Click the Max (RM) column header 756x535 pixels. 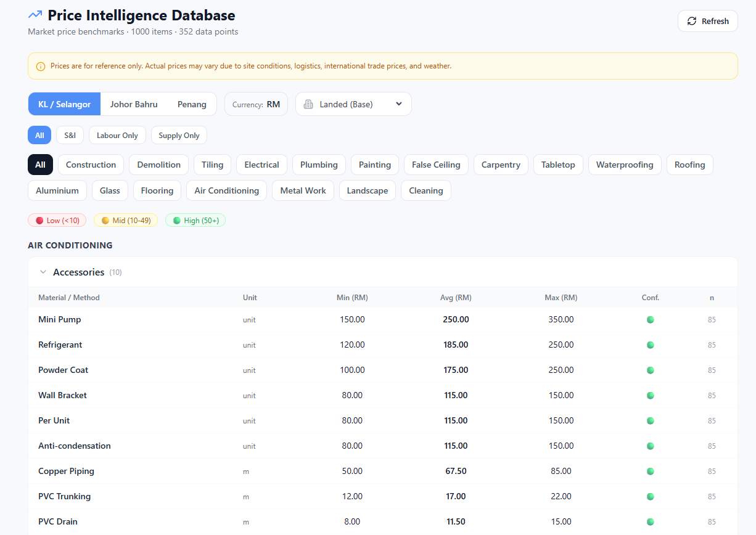click(561, 297)
